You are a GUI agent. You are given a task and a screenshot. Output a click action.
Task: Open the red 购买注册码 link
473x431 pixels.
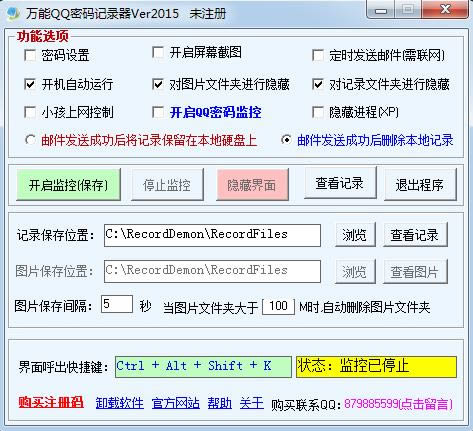pos(51,402)
